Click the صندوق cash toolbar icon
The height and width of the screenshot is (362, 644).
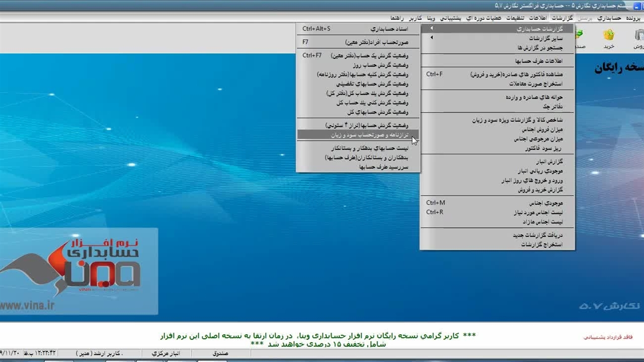pos(580,37)
